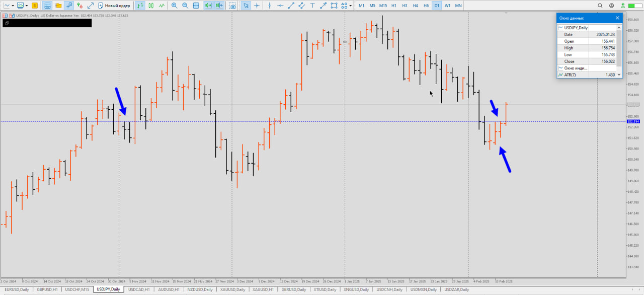644x295 pixels.
Task: Click the algo trading arrows icon
Action: click(x=79, y=6)
